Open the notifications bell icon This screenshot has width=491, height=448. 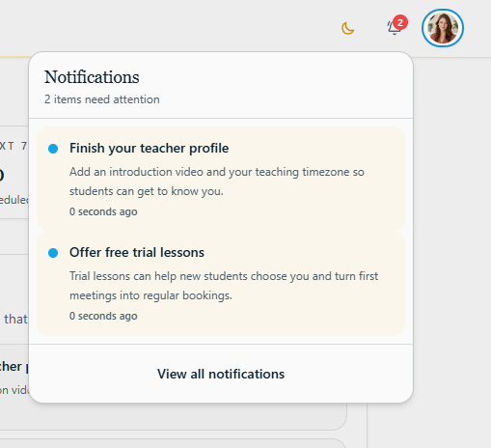(x=395, y=28)
